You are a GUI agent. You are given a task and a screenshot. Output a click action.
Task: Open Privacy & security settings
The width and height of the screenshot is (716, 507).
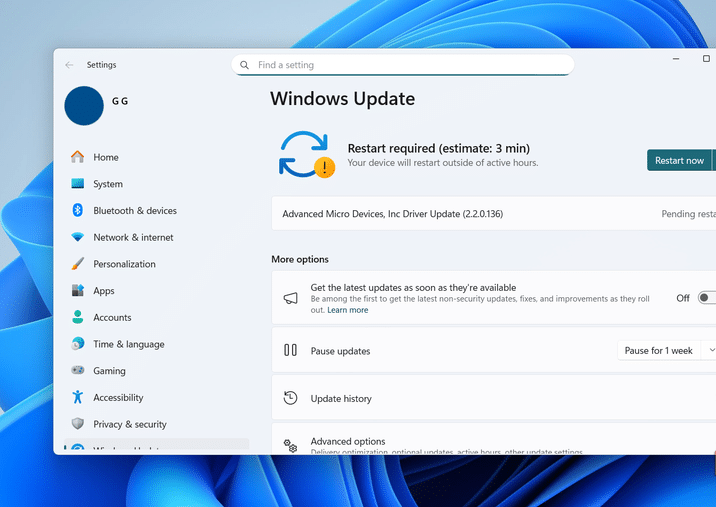tap(157, 424)
